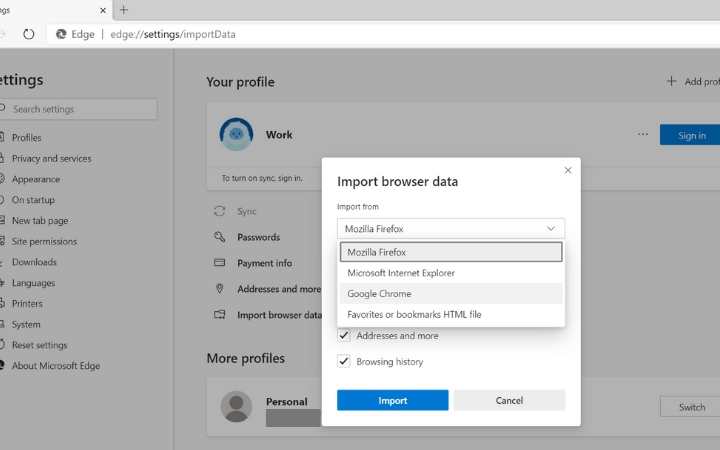This screenshot has width=720, height=450.
Task: Open Languages settings
Action: coord(33,283)
